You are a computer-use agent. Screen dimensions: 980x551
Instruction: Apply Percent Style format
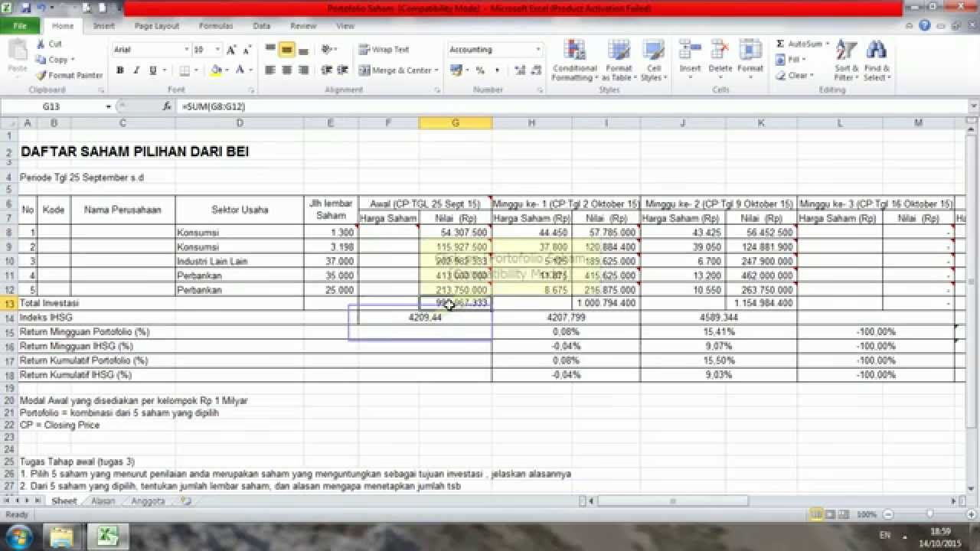pyautogui.click(x=480, y=70)
